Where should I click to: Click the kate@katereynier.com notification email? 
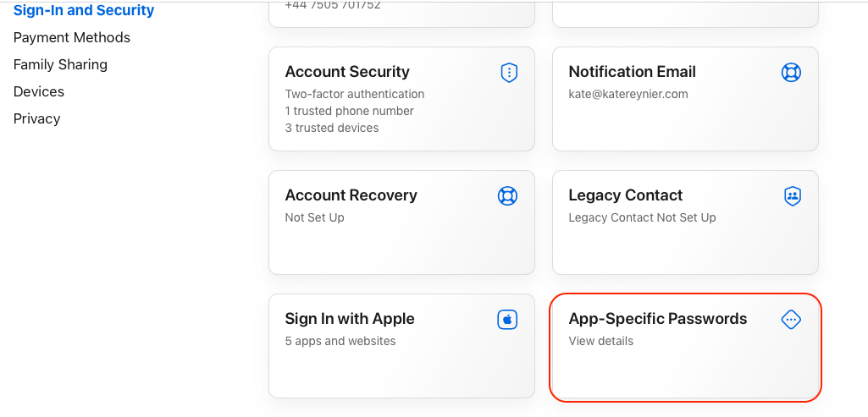628,94
